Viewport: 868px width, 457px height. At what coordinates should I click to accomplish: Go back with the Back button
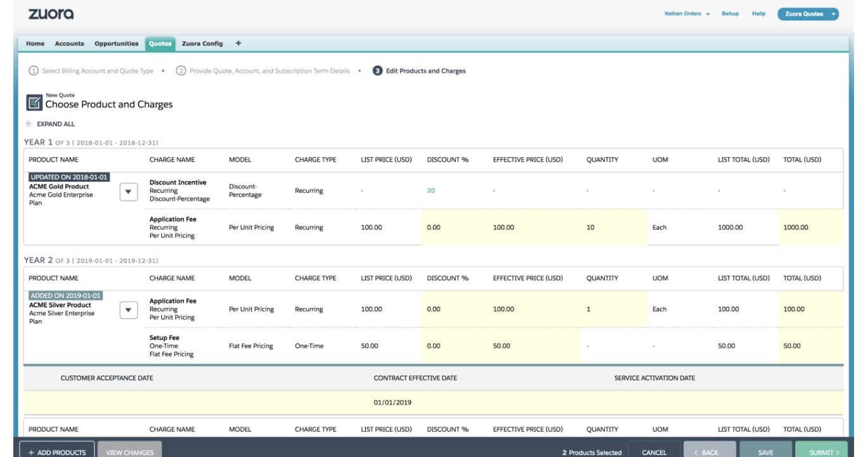[x=709, y=453]
